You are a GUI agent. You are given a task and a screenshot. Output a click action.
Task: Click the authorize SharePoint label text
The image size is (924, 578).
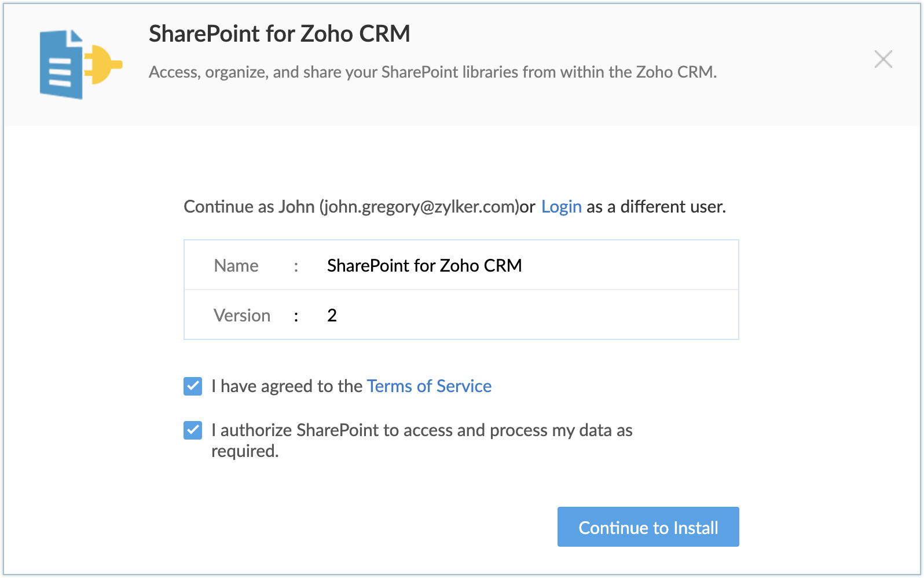[421, 430]
